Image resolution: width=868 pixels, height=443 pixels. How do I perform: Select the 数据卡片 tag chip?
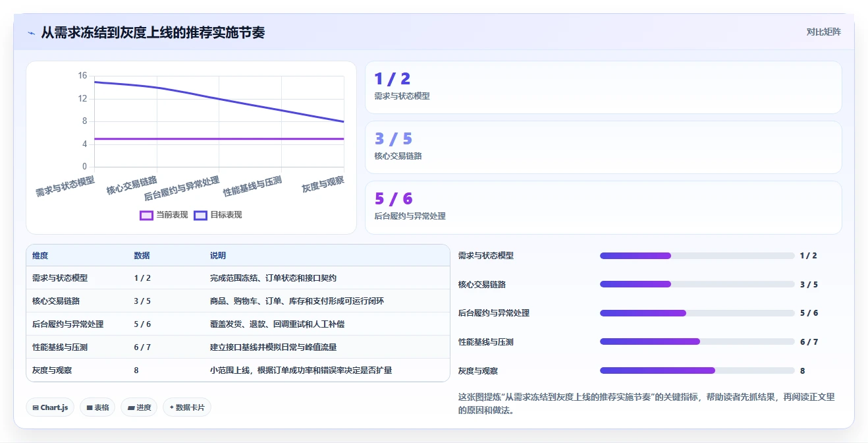187,407
